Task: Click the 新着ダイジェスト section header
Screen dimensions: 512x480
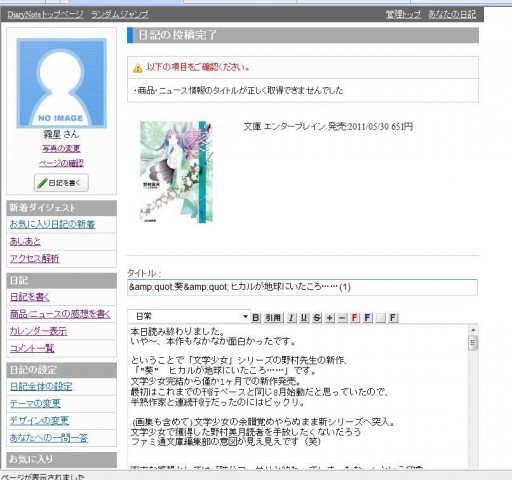Action: [x=61, y=208]
